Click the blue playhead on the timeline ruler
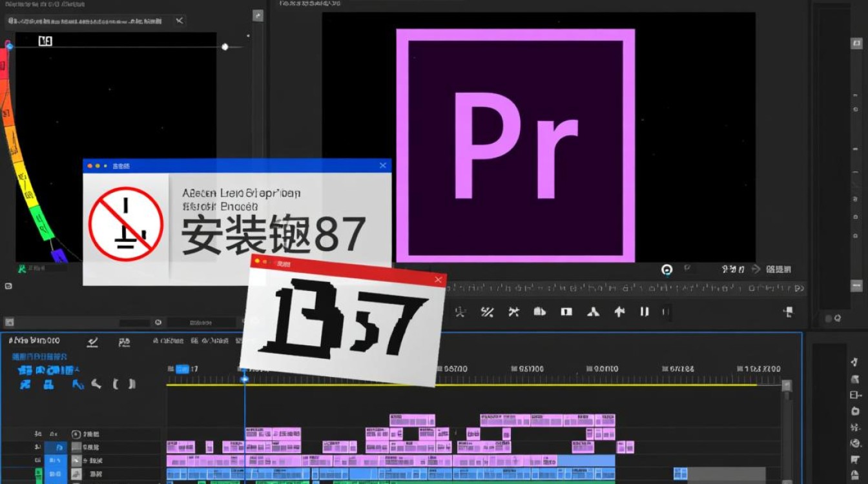The height and width of the screenshot is (484, 868). [244, 379]
